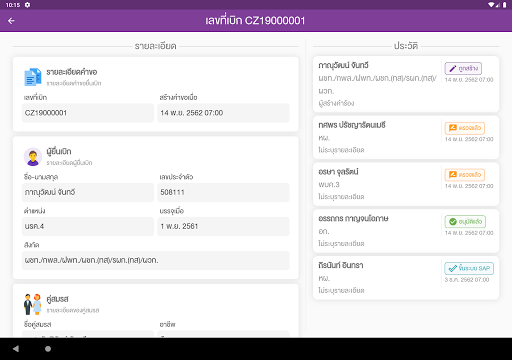Click the blue SAP status badge
512x360 pixels.
(x=469, y=268)
